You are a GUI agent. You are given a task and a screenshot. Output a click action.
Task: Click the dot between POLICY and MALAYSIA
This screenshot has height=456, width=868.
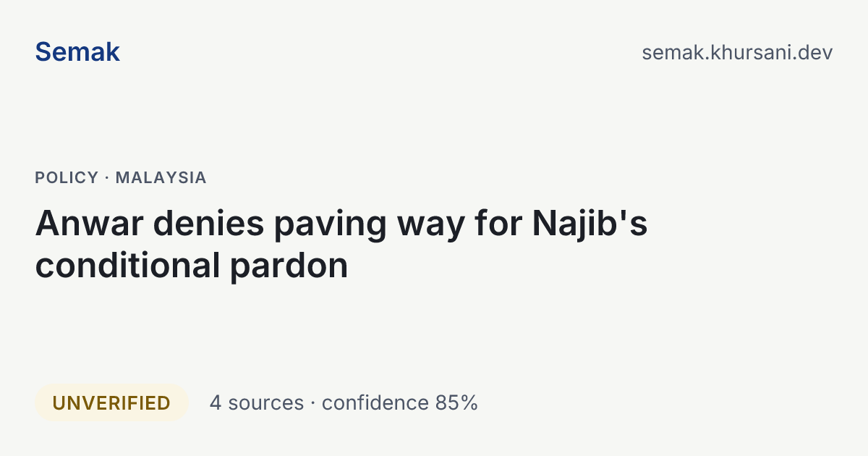[x=107, y=178]
